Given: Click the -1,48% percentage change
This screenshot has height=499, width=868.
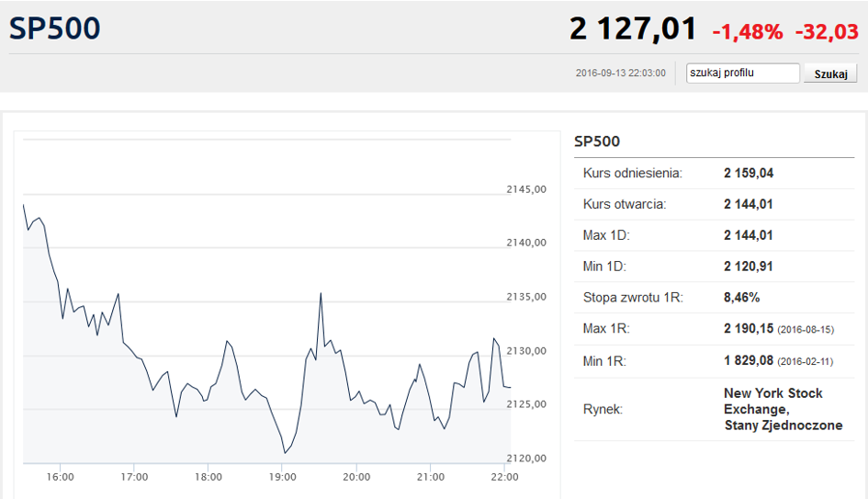Looking at the screenshot, I should tap(748, 32).
